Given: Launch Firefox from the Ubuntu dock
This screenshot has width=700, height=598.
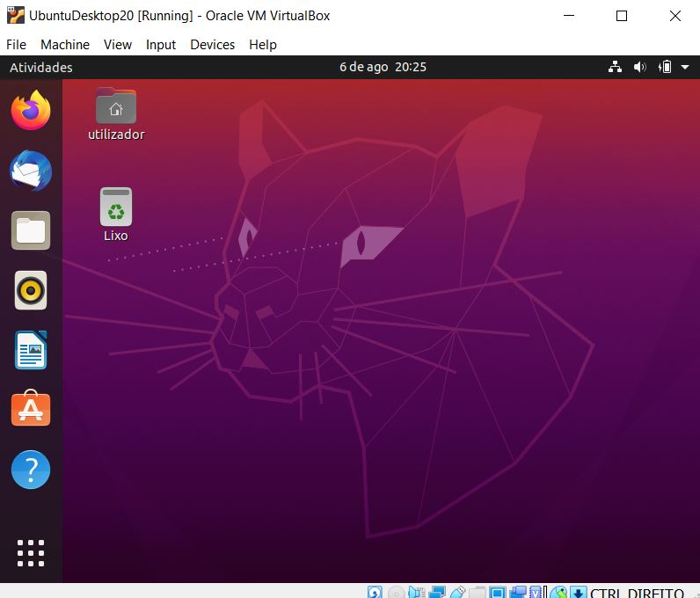Looking at the screenshot, I should coord(31,110).
